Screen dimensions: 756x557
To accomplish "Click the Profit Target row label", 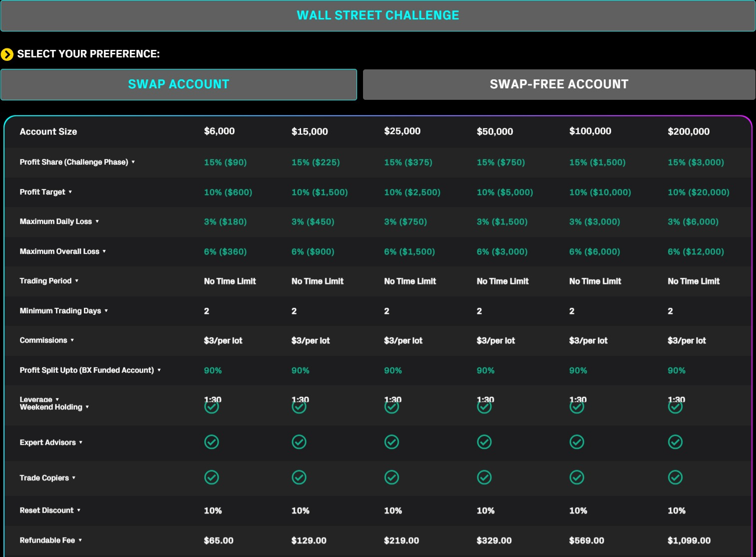I will click(x=42, y=192).
